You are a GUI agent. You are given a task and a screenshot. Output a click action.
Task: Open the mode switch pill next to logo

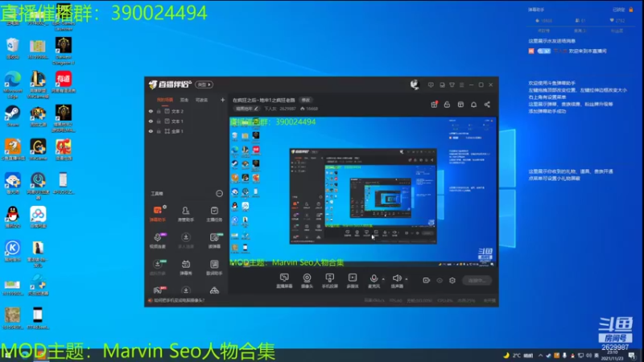tap(204, 84)
